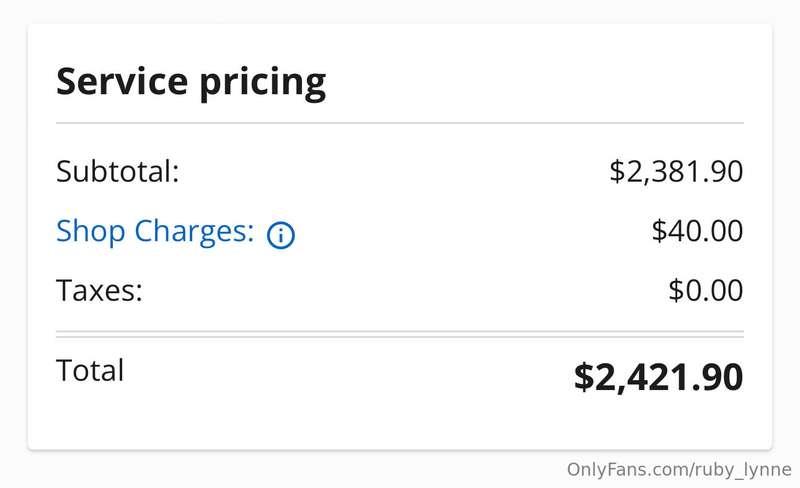The height and width of the screenshot is (488, 800).
Task: Open the Shop Charges info icon
Action: coord(281,235)
